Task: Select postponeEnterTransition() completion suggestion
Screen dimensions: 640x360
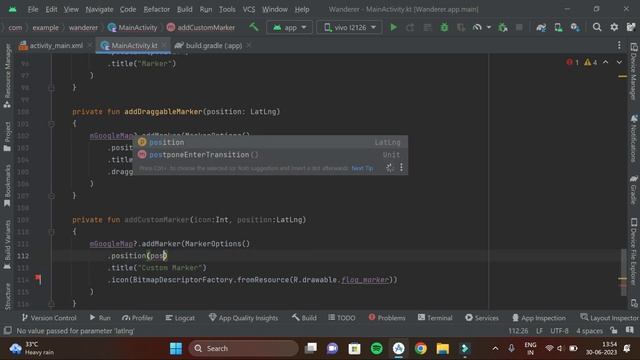Action: pos(270,155)
